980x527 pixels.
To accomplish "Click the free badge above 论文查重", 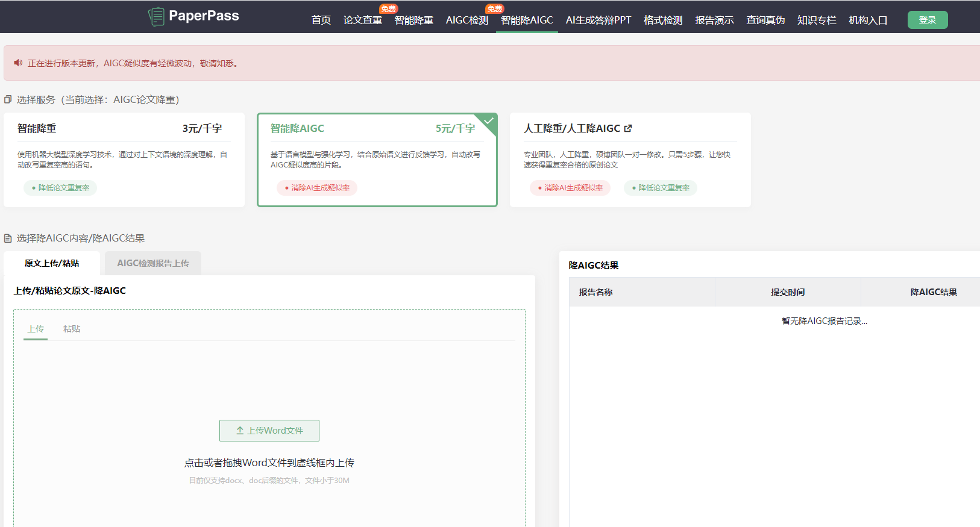I will click(x=388, y=8).
